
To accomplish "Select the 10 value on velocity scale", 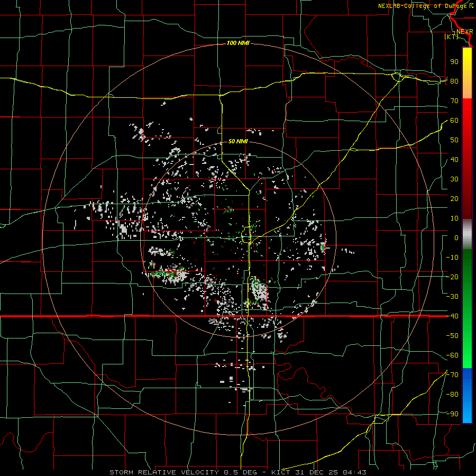I will click(454, 218).
